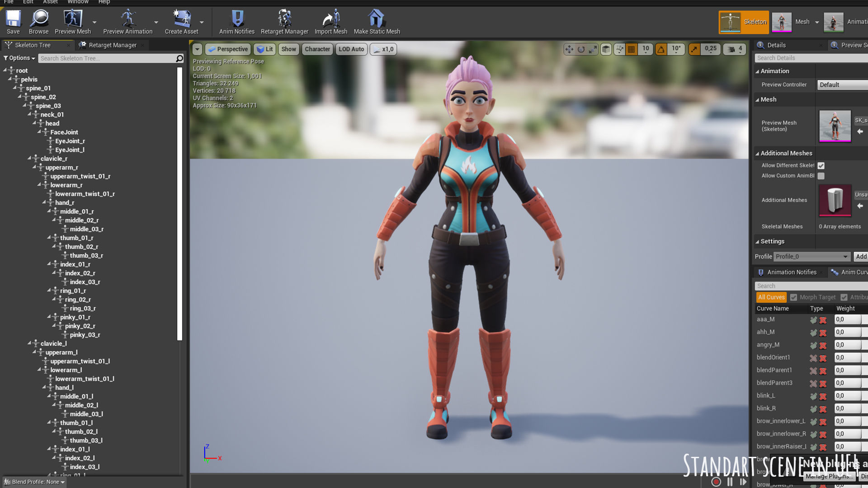Screen dimensions: 868x488
Task: Open rotation snap 10° dropdown
Action: point(676,49)
